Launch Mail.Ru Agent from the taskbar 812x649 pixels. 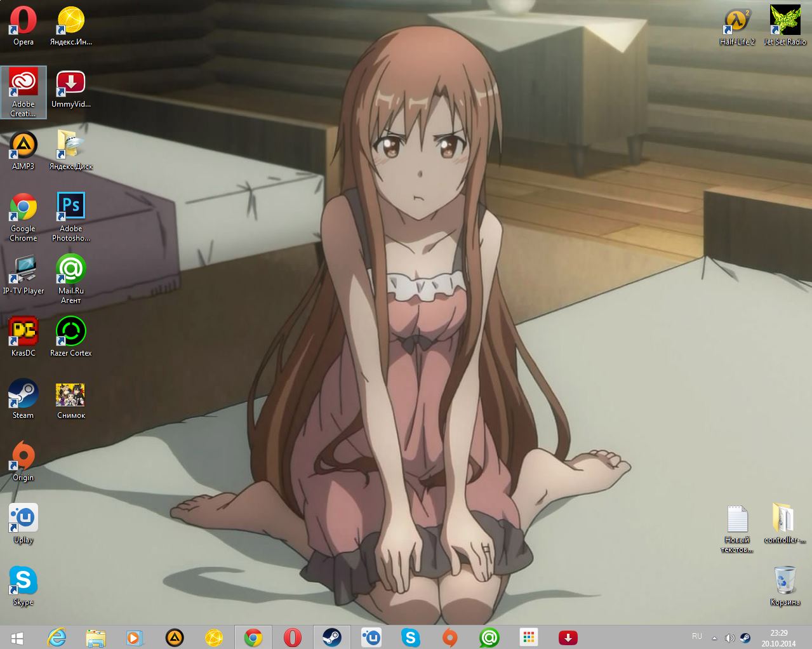tap(489, 637)
